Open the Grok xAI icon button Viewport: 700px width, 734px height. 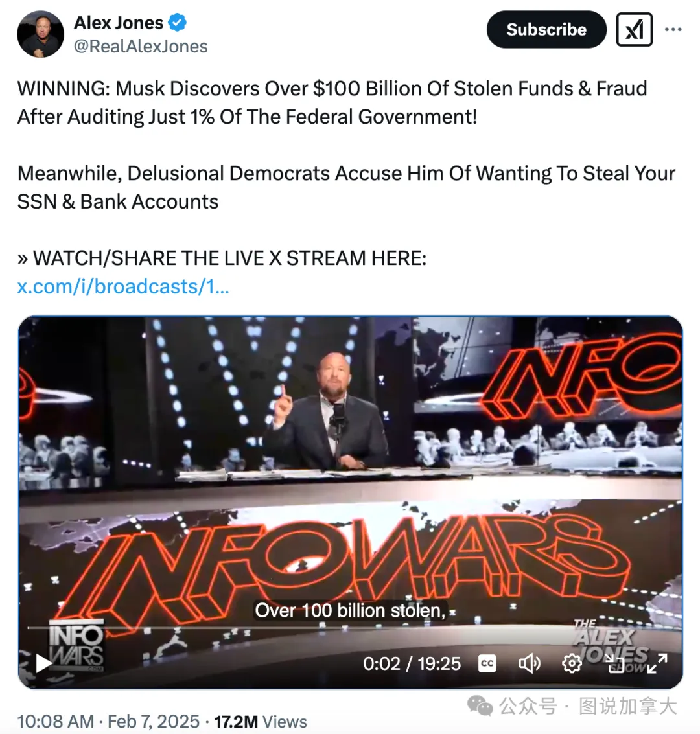[634, 30]
